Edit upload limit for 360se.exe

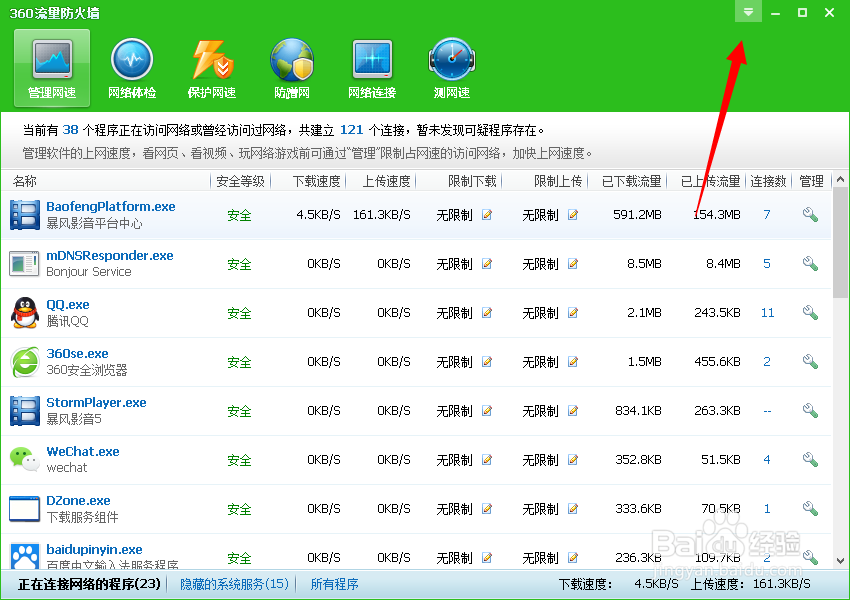click(x=572, y=362)
